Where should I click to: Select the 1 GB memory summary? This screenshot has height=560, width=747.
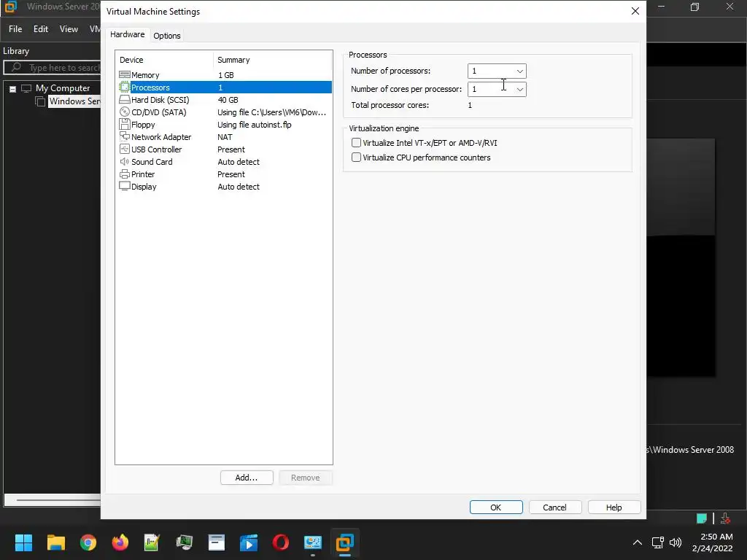226,75
